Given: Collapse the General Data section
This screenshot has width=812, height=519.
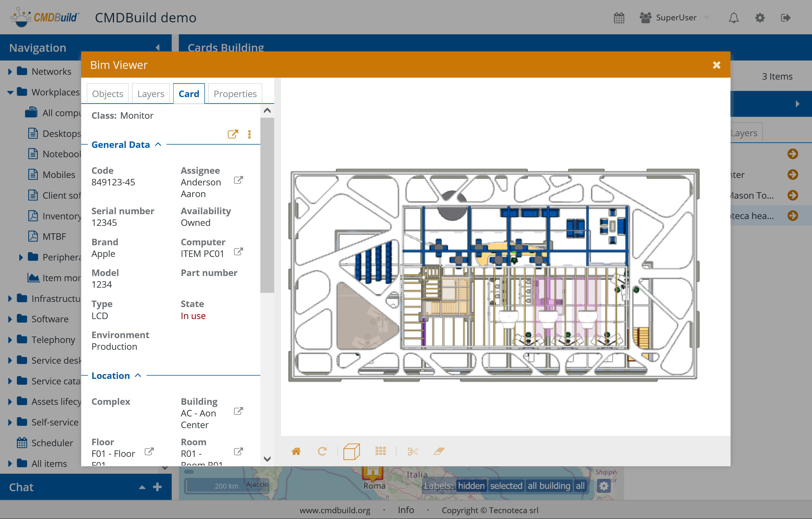Looking at the screenshot, I should click(158, 144).
